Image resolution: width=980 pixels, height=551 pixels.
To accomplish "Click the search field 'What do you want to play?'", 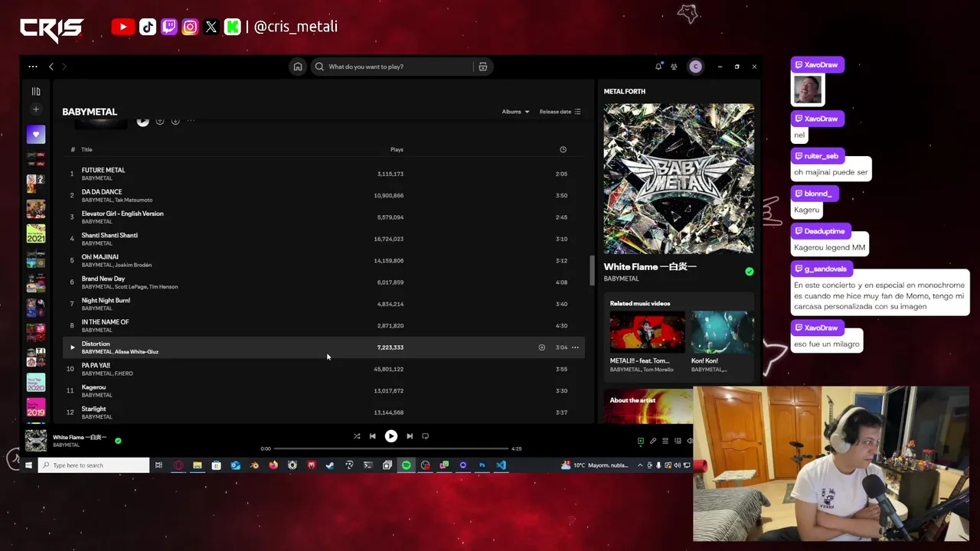I will click(392, 67).
